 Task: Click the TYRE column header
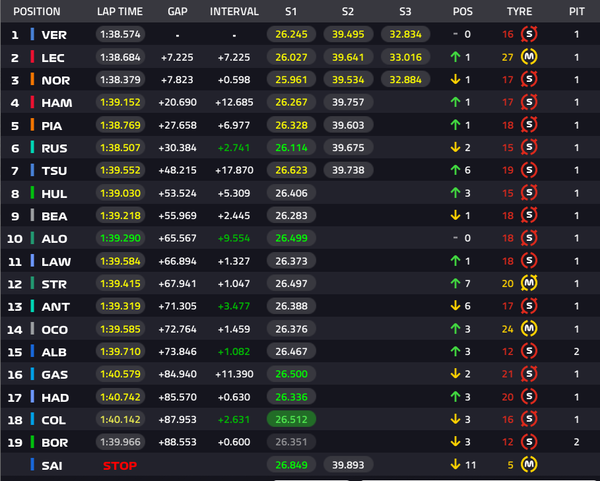[519, 11]
